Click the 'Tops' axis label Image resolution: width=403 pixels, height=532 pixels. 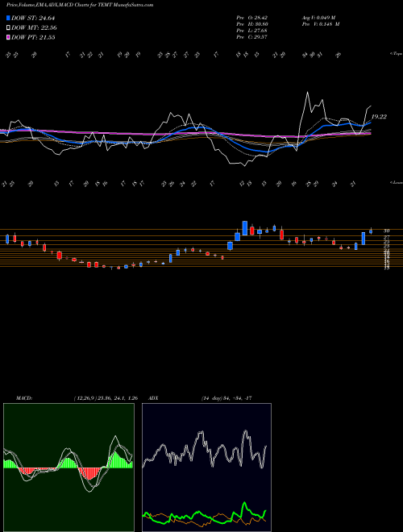[397, 54]
